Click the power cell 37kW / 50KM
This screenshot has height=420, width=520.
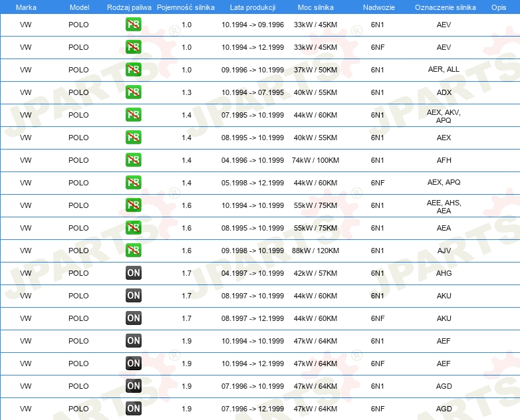pyautogui.click(x=315, y=70)
